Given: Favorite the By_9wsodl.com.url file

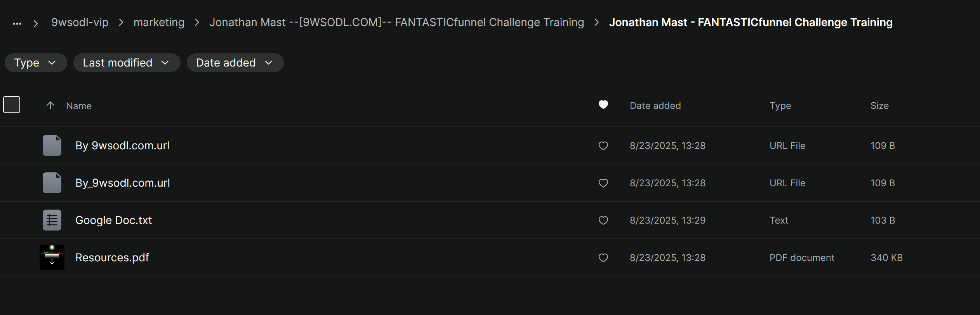Looking at the screenshot, I should [x=603, y=183].
